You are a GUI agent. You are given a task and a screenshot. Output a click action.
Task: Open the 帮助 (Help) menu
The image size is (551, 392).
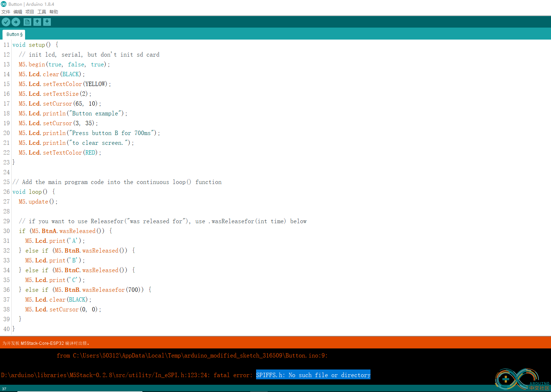click(54, 12)
